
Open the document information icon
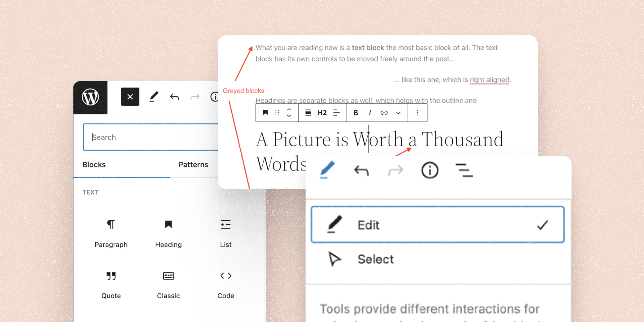(x=430, y=170)
